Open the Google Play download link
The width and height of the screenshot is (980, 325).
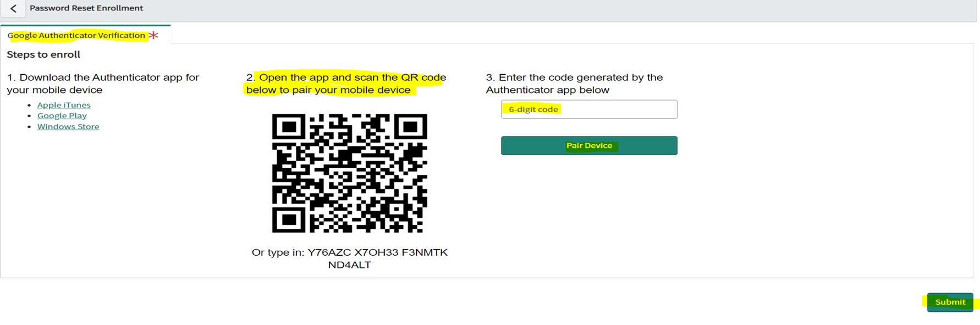pyautogui.click(x=62, y=115)
